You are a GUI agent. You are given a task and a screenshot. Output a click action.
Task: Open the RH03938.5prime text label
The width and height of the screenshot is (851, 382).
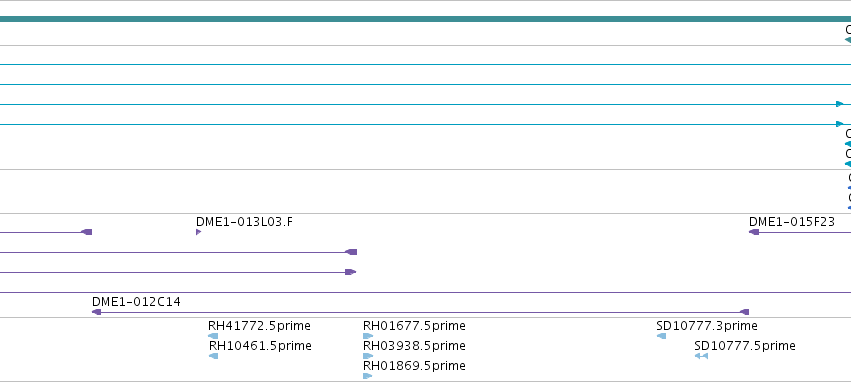(414, 346)
